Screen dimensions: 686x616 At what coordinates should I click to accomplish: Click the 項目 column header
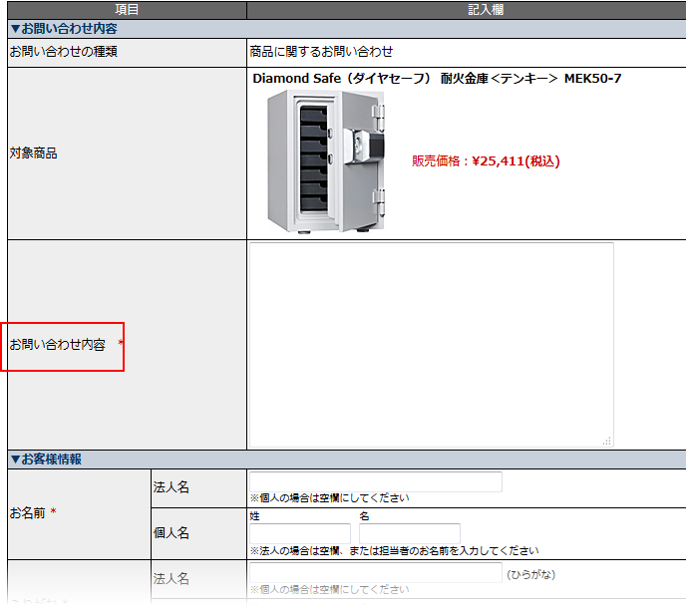pyautogui.click(x=127, y=10)
